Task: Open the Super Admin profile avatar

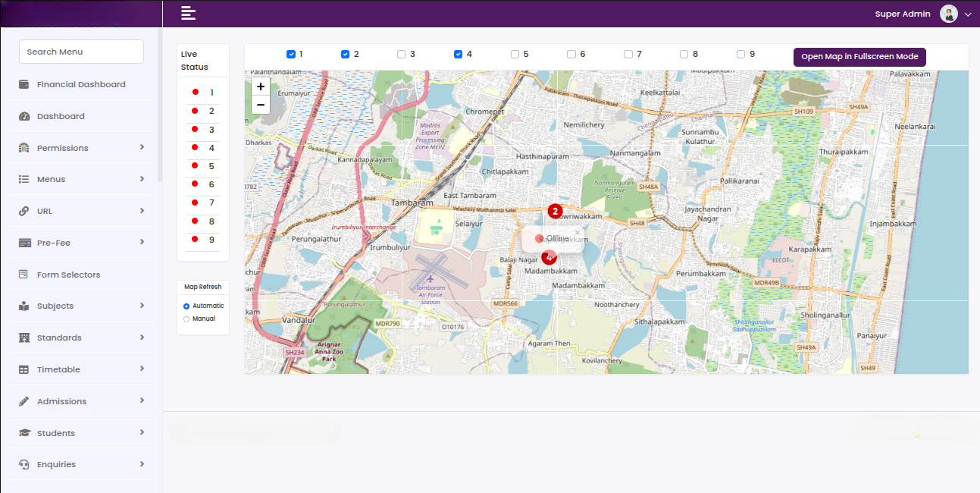Action: [949, 14]
